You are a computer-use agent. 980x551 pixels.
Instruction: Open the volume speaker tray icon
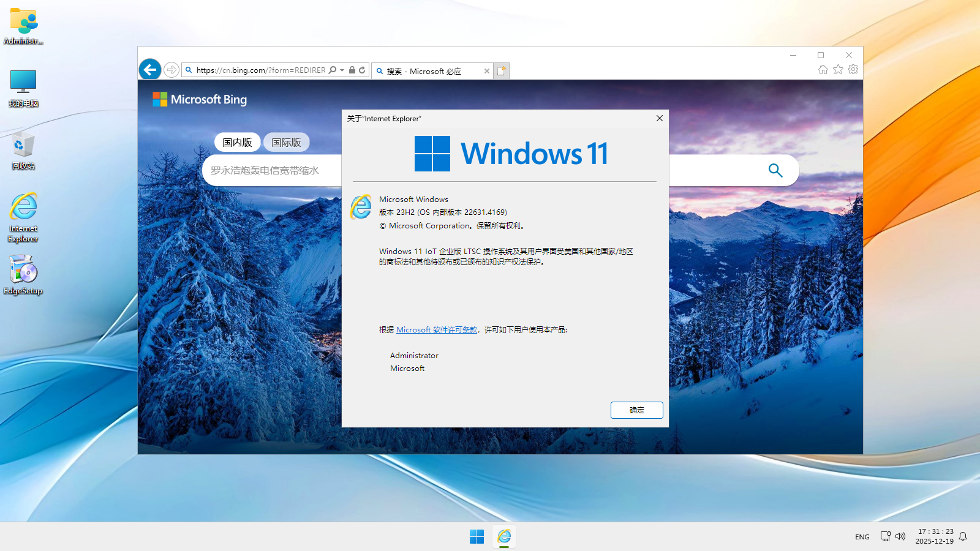tap(900, 536)
